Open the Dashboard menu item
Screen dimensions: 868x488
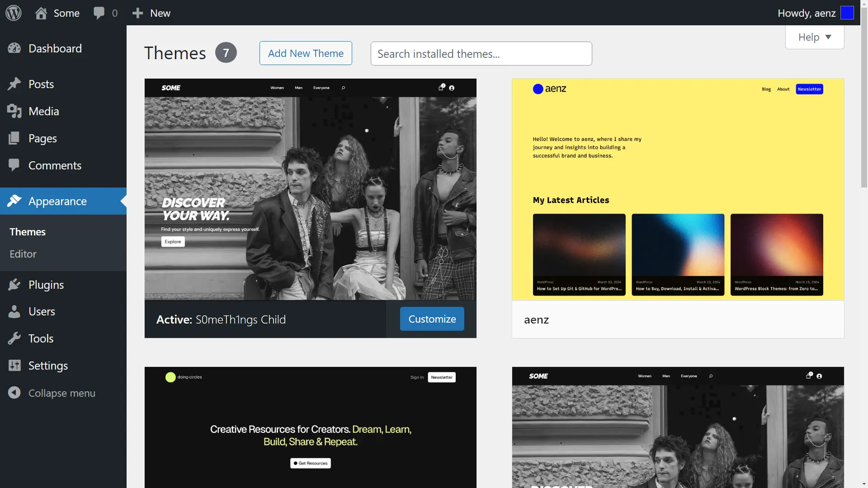pos(56,48)
